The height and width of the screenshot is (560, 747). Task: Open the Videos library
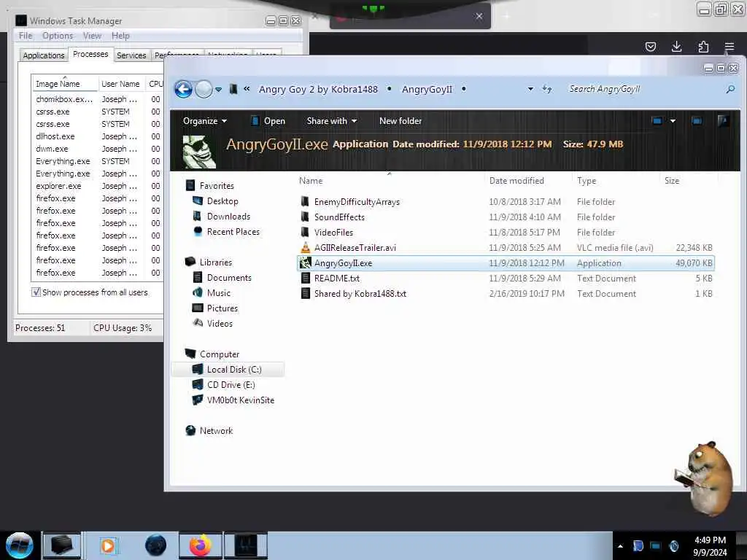(x=219, y=323)
